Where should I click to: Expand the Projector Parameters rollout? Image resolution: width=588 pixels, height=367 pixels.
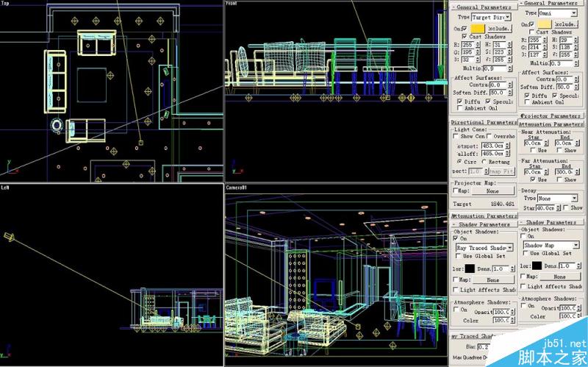(551, 116)
